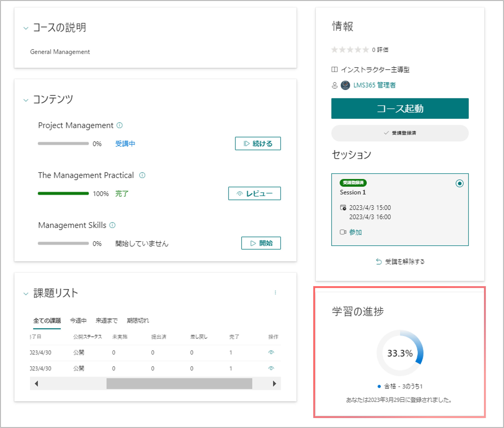Click the book icon beside インストラクター主導型

click(x=334, y=70)
